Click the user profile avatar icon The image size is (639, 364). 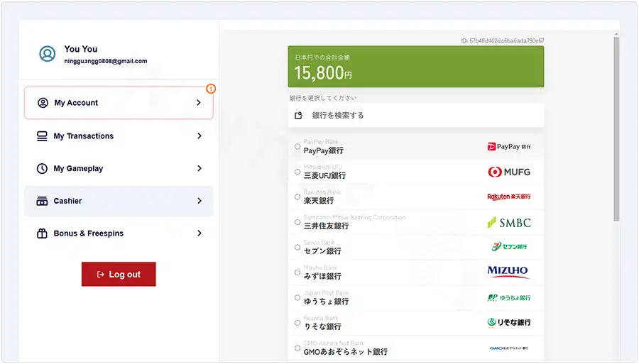point(48,54)
